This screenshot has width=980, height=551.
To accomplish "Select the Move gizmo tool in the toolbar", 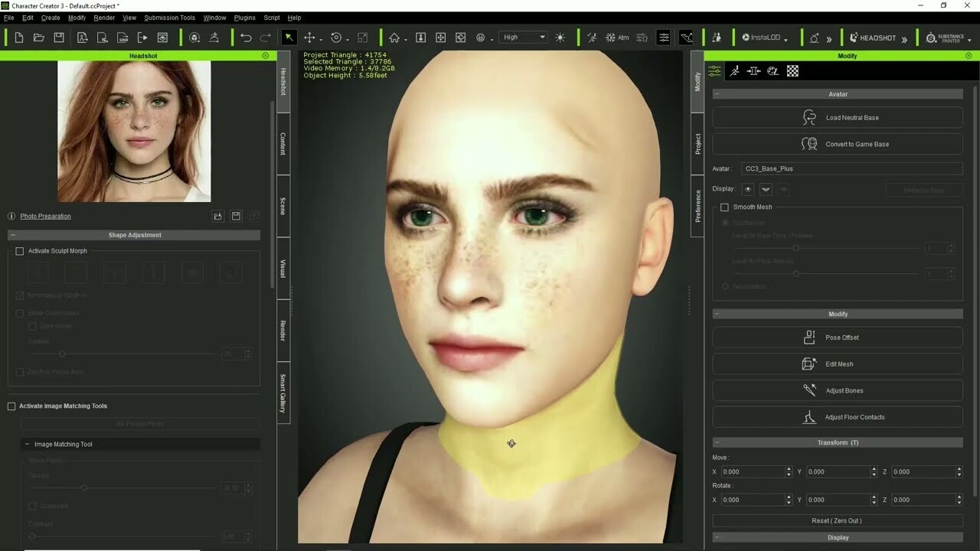I will click(309, 37).
